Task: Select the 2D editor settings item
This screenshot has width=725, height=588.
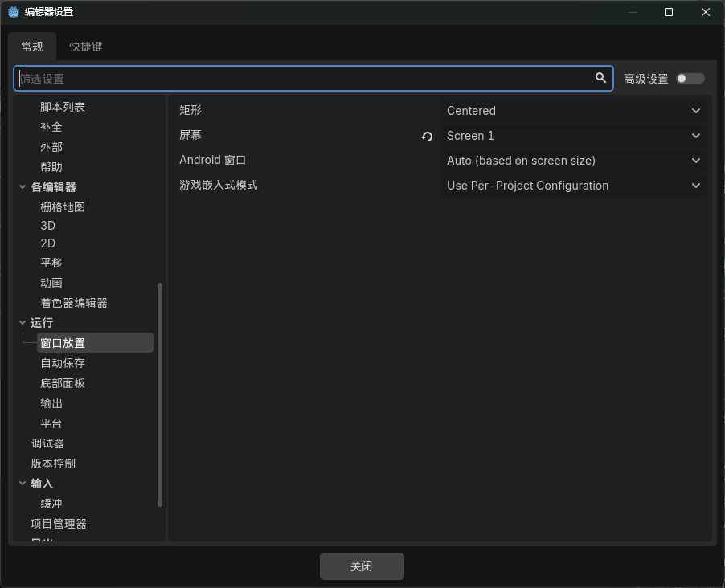Action: (x=47, y=243)
